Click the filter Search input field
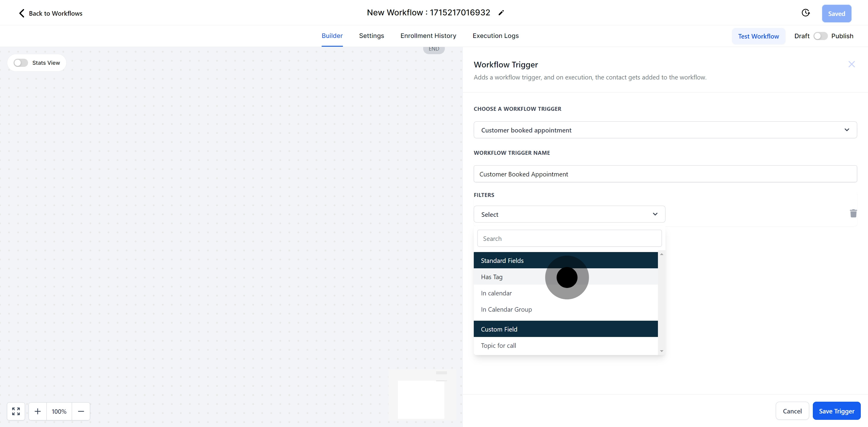The image size is (868, 427). [569, 238]
